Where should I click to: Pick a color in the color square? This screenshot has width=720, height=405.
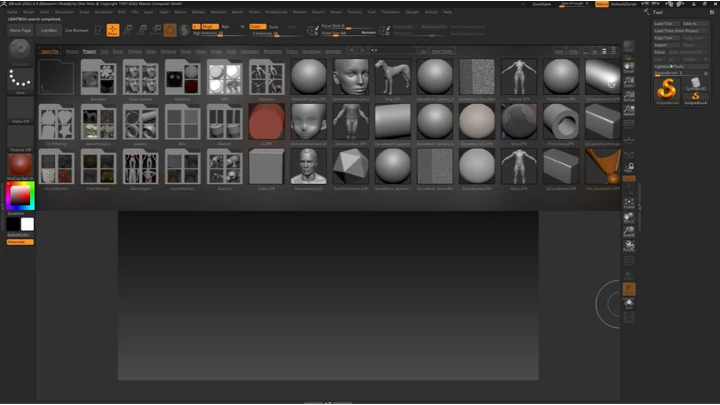coord(20,196)
